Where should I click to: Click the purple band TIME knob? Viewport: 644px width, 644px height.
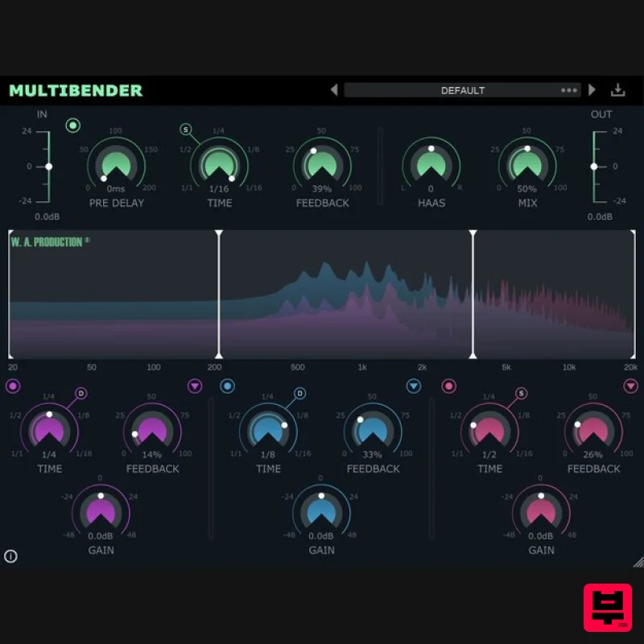pos(49,431)
